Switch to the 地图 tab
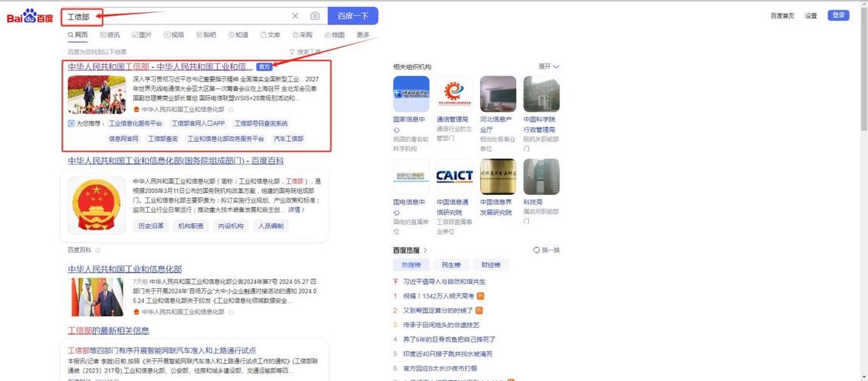The width and height of the screenshot is (868, 381). coord(335,35)
